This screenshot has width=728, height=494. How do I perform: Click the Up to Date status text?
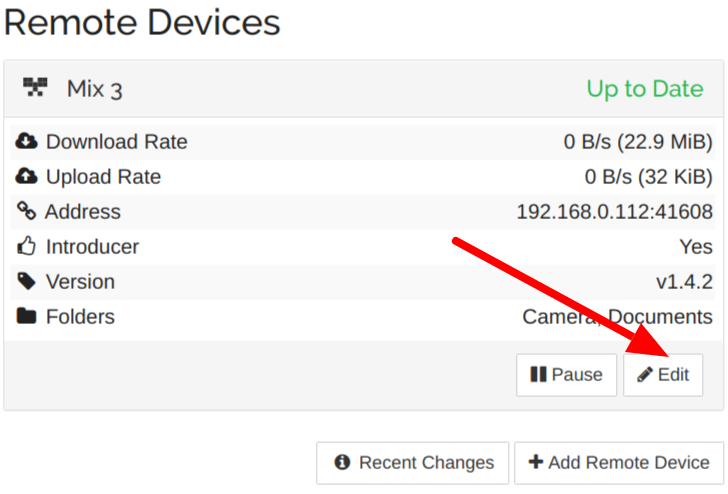645,88
